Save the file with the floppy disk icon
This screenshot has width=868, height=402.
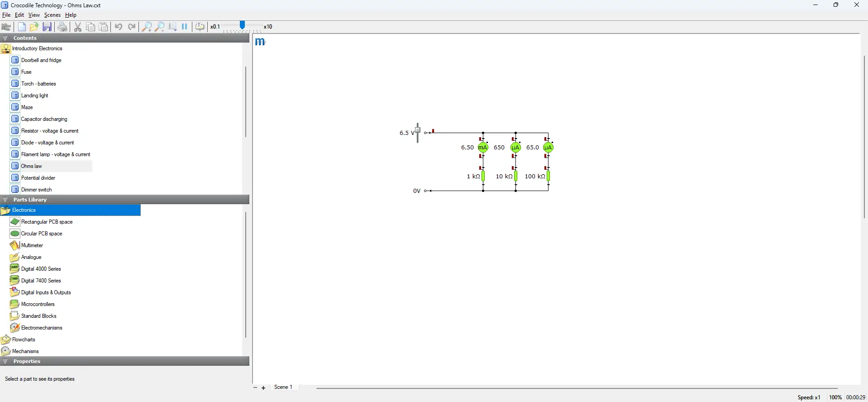pyautogui.click(x=47, y=27)
